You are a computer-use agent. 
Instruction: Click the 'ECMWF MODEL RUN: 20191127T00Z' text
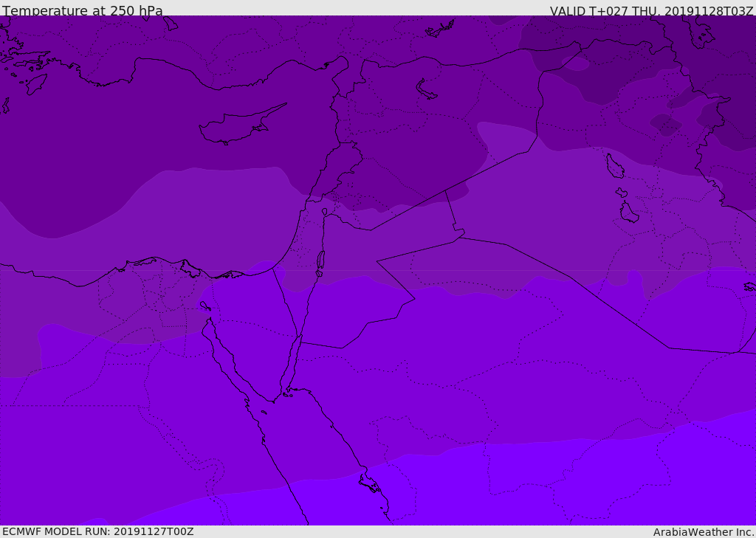(98, 531)
